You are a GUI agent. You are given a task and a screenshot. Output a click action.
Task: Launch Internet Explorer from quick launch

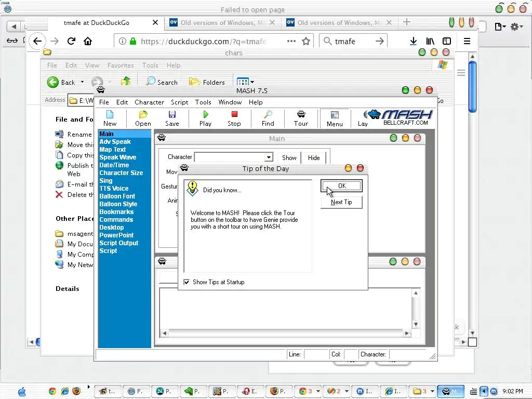(64, 391)
